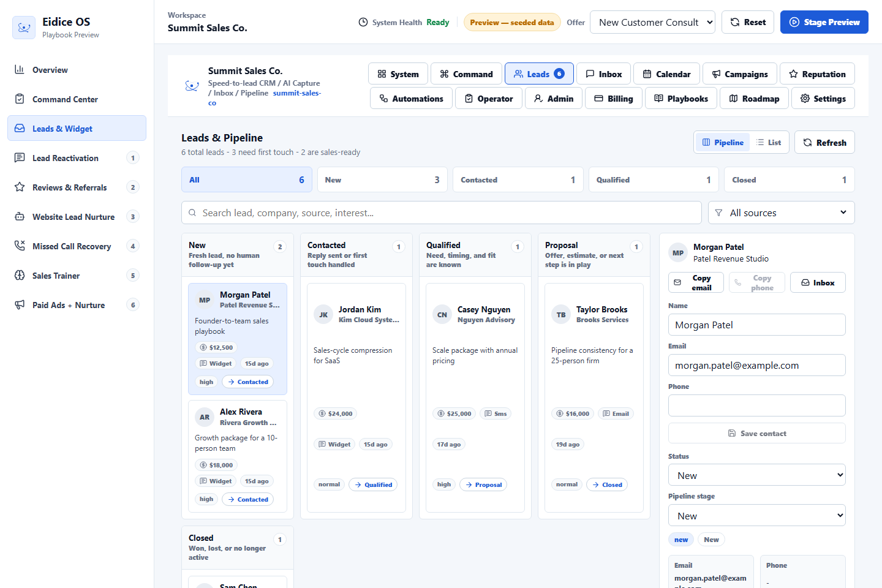The height and width of the screenshot is (588, 882).
Task: Click the Sms source chip on Casey Nguyen
Action: click(496, 413)
